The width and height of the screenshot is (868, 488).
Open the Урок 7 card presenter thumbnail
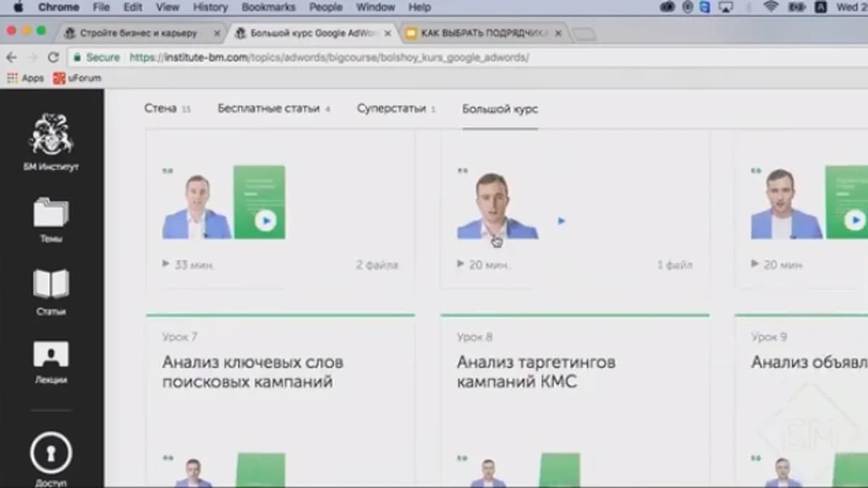pyautogui.click(x=193, y=473)
